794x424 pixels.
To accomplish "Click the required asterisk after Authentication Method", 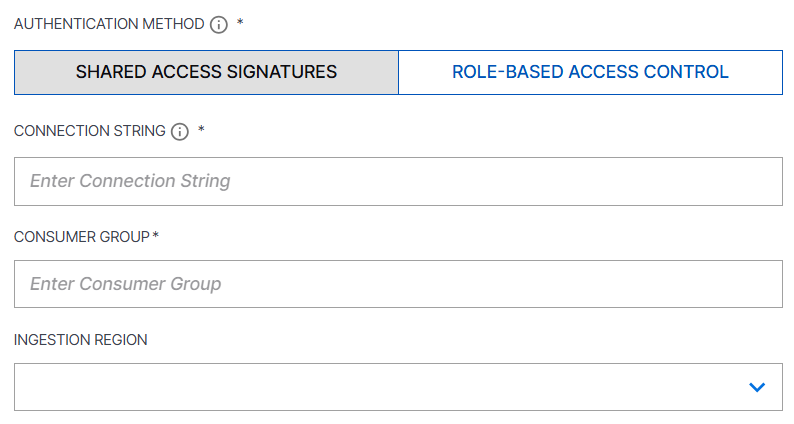I will pyautogui.click(x=240, y=22).
